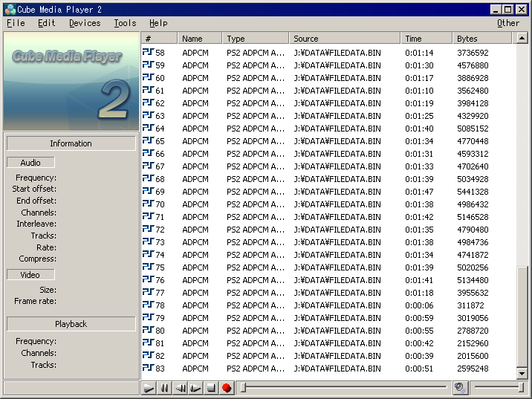
Task: Go to the previous track
Action: (x=180, y=387)
